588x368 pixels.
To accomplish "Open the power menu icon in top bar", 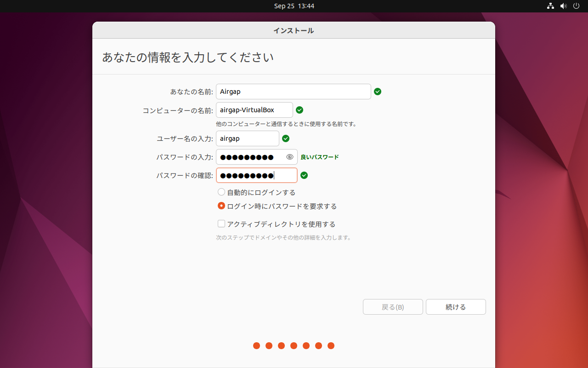I will (x=577, y=6).
